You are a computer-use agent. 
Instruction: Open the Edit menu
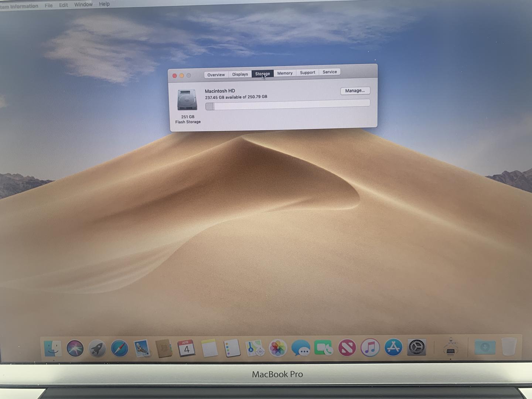(64, 5)
